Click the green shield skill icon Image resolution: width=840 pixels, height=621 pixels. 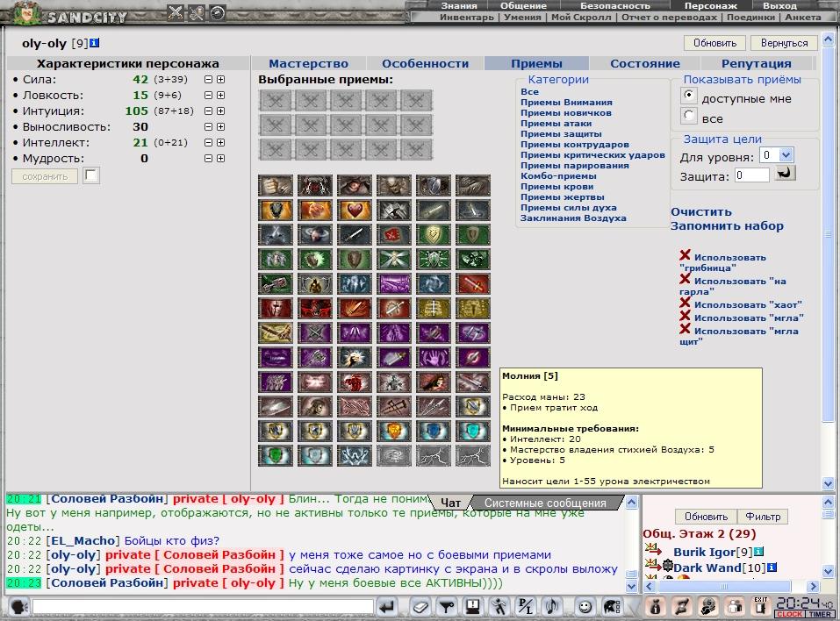click(x=276, y=456)
